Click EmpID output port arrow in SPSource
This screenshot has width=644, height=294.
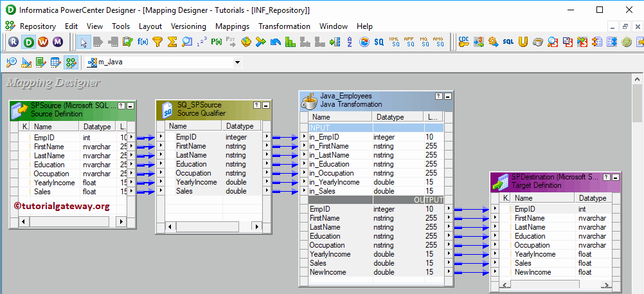(131, 137)
